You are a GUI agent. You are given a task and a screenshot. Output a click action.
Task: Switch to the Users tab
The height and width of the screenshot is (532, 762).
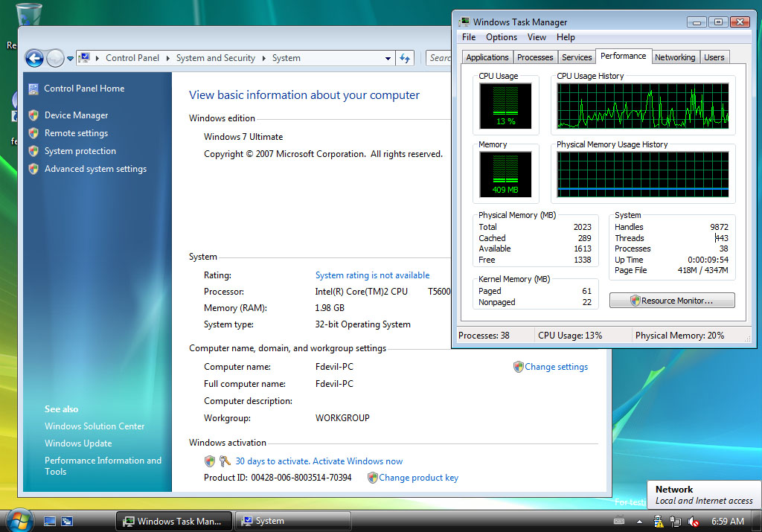tap(714, 57)
